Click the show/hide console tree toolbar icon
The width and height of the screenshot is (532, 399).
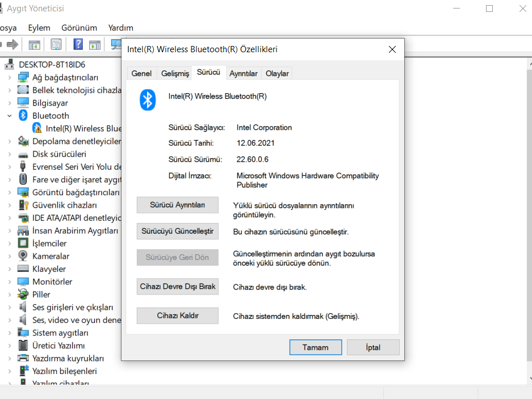click(34, 44)
